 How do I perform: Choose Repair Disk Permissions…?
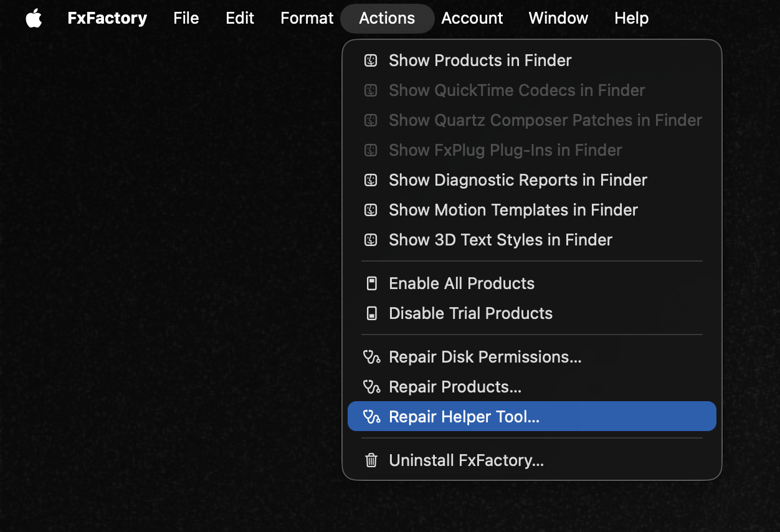pyautogui.click(x=532, y=357)
